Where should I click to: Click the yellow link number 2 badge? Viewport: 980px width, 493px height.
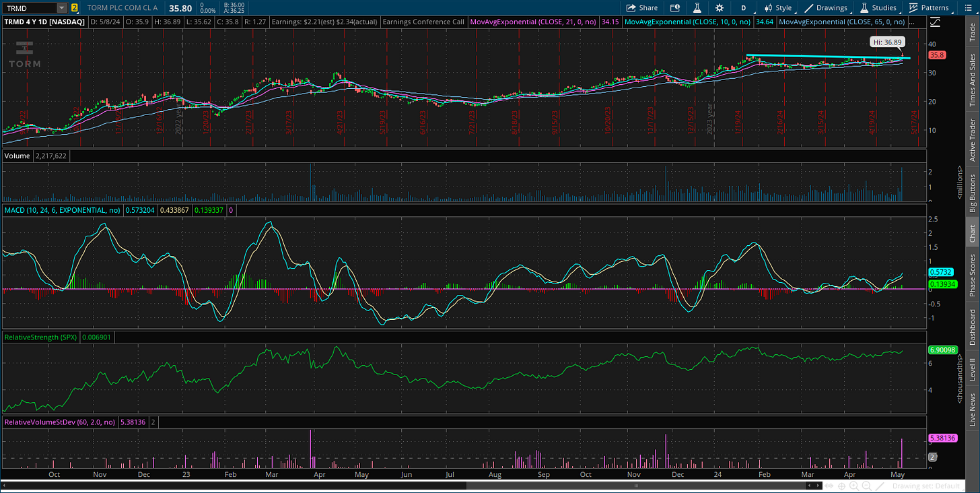(74, 8)
